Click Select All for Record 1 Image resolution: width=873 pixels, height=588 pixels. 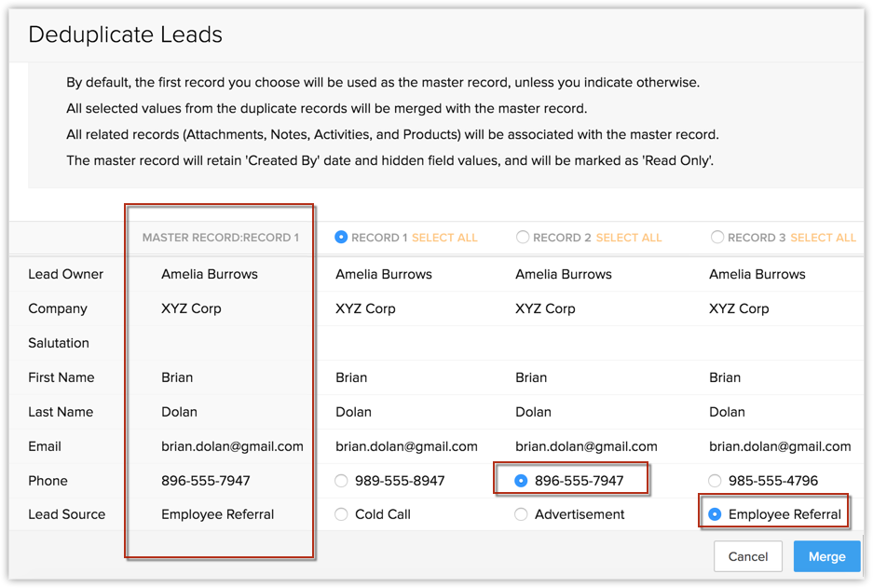pos(444,238)
